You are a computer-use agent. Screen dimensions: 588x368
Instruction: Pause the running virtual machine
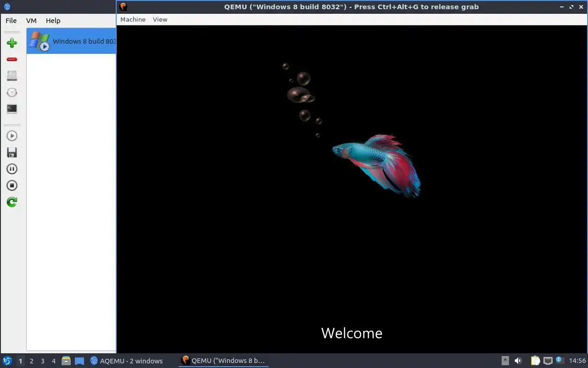click(12, 169)
